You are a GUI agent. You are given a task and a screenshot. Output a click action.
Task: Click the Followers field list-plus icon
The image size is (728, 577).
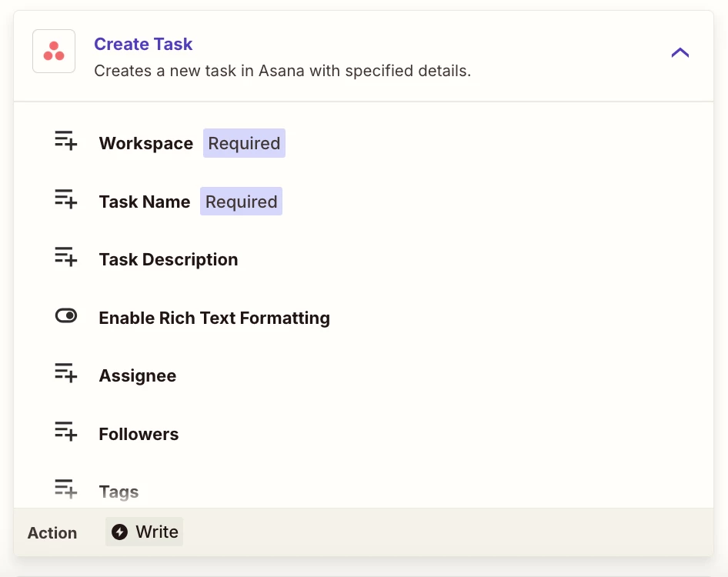65,431
